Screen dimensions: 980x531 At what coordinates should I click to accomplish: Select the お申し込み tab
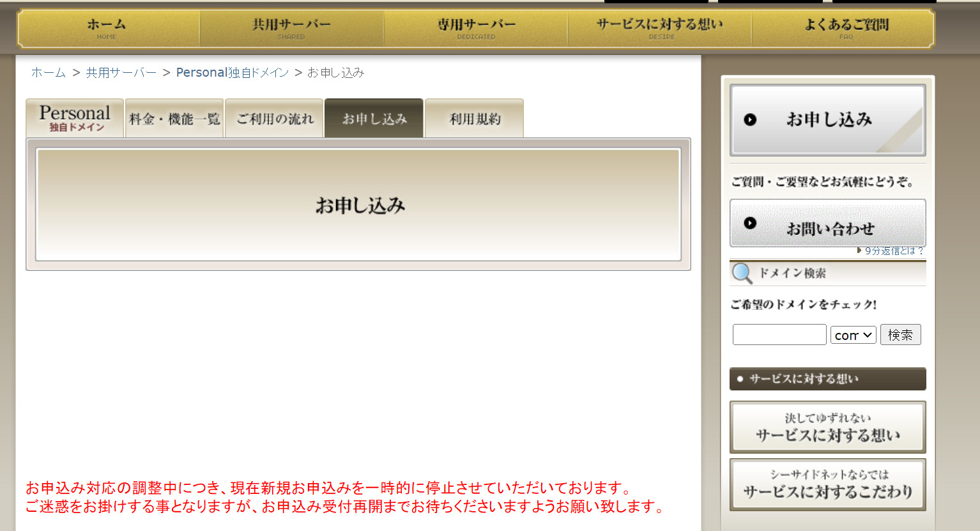pos(374,118)
